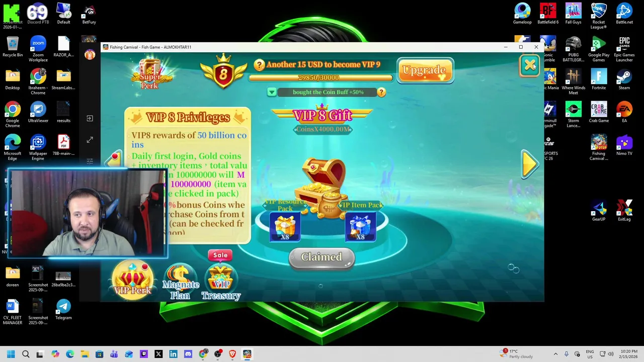The width and height of the screenshot is (644, 362).
Task: Open Where Winds Meet desktop icon
Action: (x=573, y=82)
